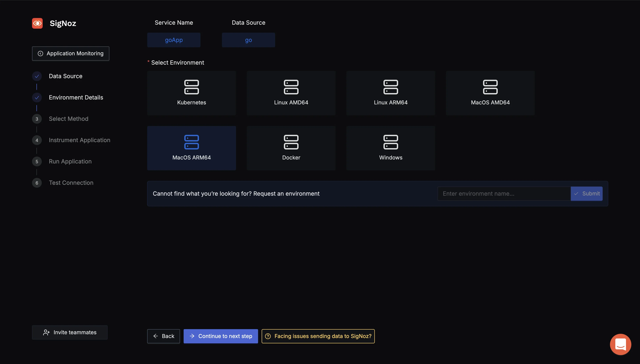640x364 pixels.
Task: Click the Linux ARM64 server icon
Action: click(x=391, y=87)
